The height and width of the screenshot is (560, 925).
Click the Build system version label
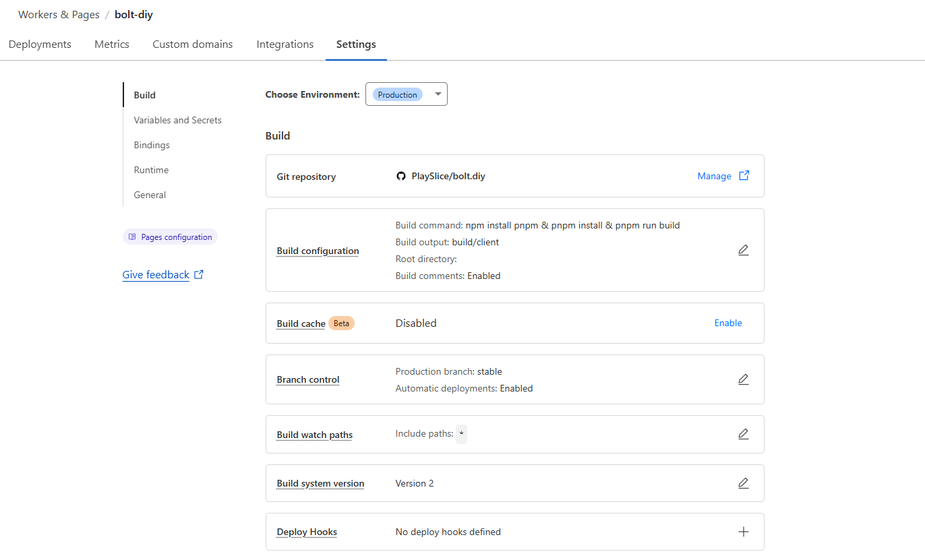click(x=320, y=483)
